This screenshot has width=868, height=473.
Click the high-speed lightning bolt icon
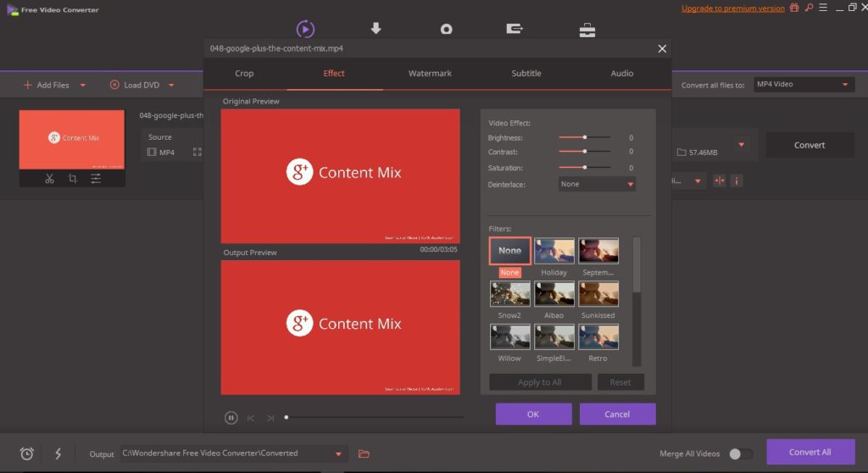(x=58, y=454)
